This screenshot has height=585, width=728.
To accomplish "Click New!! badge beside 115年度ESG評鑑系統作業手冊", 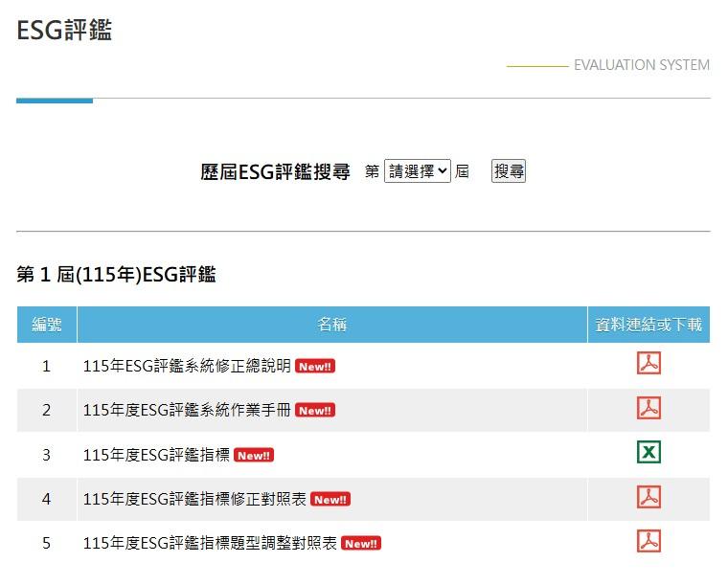I will [315, 411].
